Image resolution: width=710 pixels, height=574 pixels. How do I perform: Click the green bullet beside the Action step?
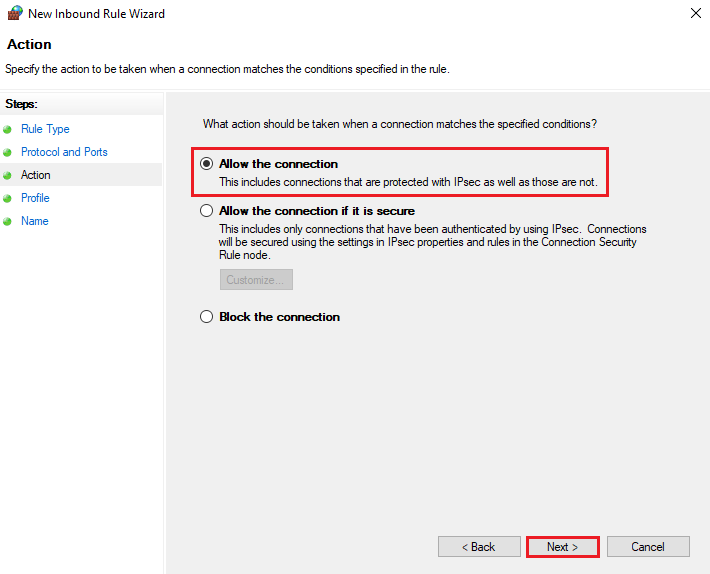pyautogui.click(x=8, y=176)
